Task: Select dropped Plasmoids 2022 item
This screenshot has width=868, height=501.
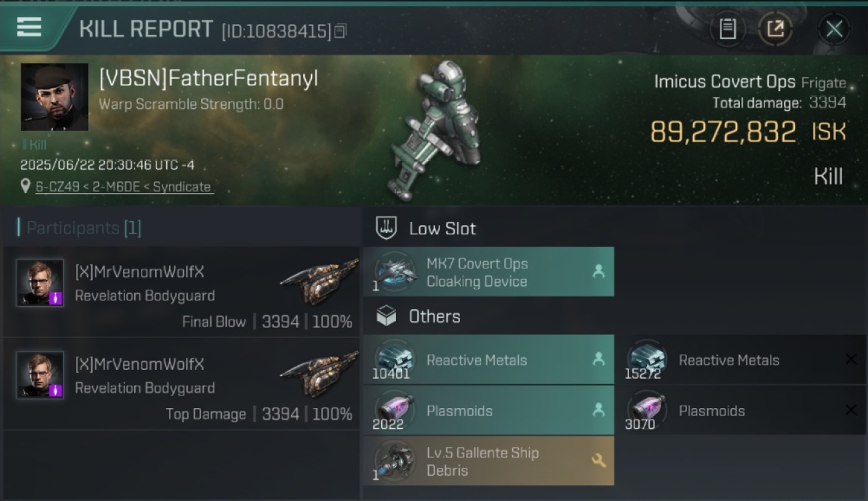Action: pos(489,410)
